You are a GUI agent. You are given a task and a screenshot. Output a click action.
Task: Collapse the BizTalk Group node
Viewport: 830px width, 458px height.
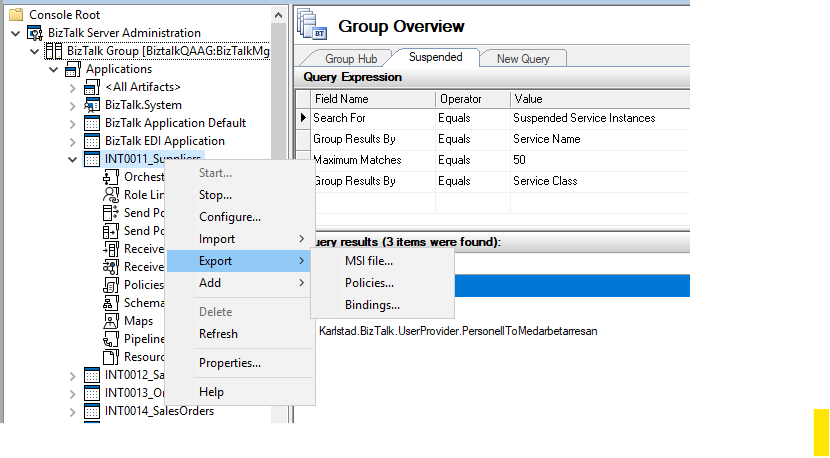pyautogui.click(x=35, y=52)
